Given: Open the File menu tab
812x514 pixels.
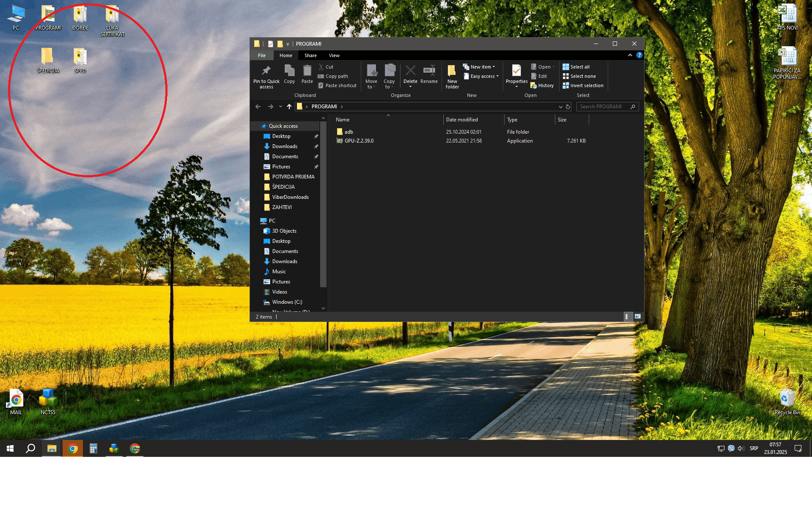Looking at the screenshot, I should click(x=262, y=55).
